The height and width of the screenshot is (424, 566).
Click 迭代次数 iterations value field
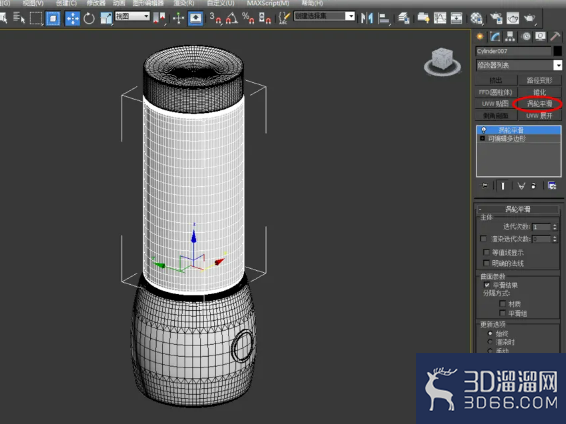coord(541,227)
